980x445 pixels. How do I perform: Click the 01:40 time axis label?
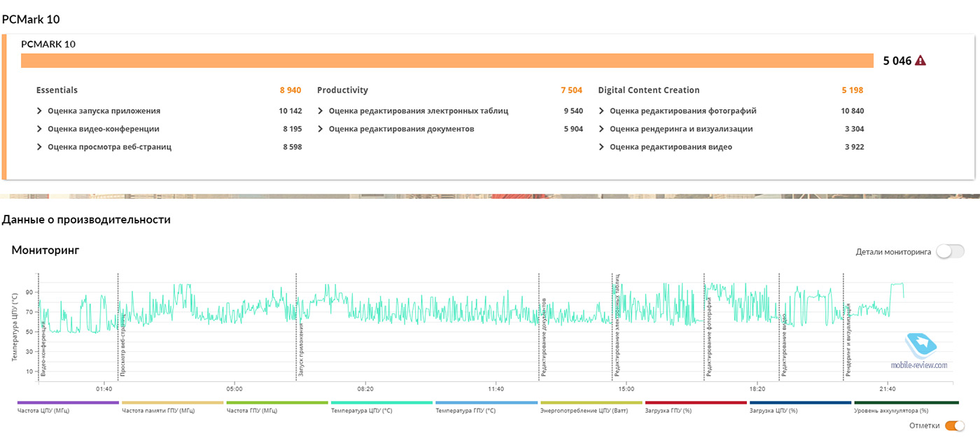click(104, 388)
